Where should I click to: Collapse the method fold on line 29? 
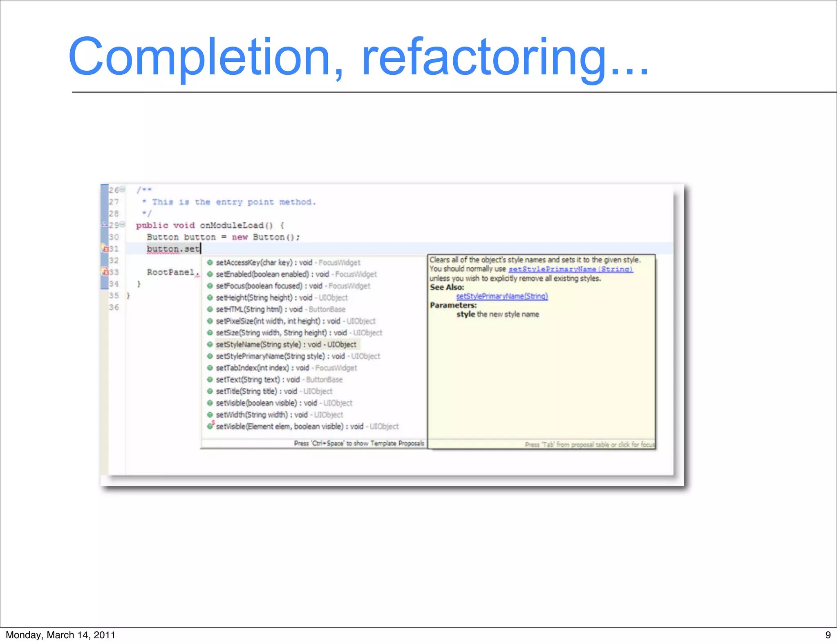(x=122, y=225)
